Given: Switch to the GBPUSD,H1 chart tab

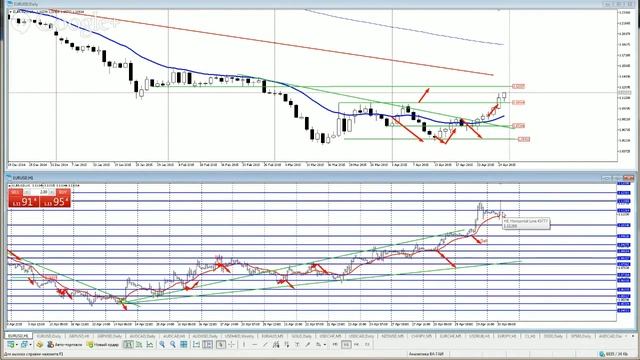Looking at the screenshot, I should click(79, 336).
